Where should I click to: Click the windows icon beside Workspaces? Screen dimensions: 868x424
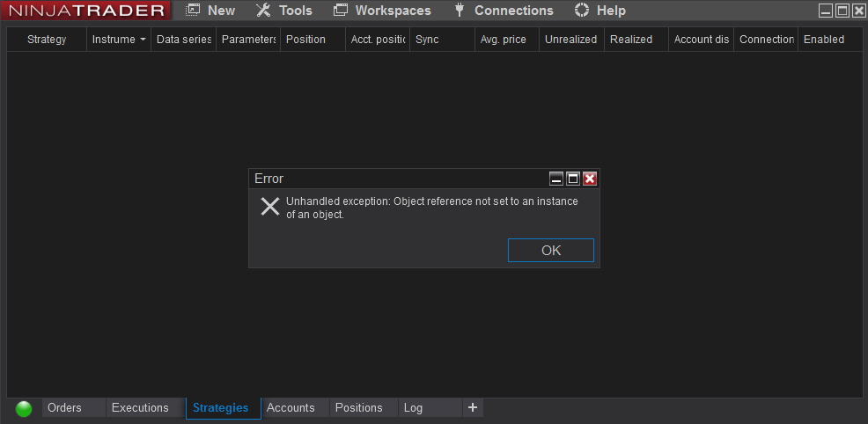[341, 11]
